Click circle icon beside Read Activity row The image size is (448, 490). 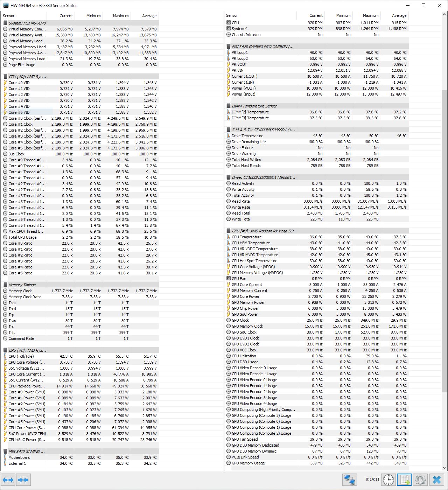click(x=229, y=183)
